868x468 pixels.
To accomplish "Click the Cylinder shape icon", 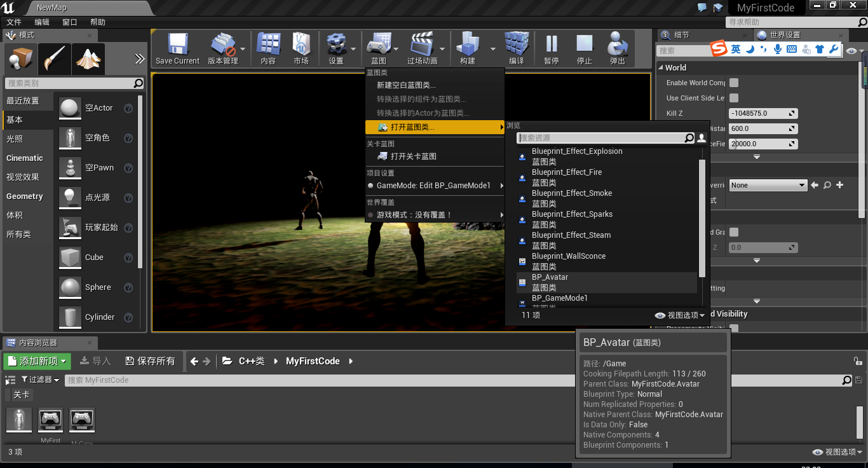I will (70, 317).
